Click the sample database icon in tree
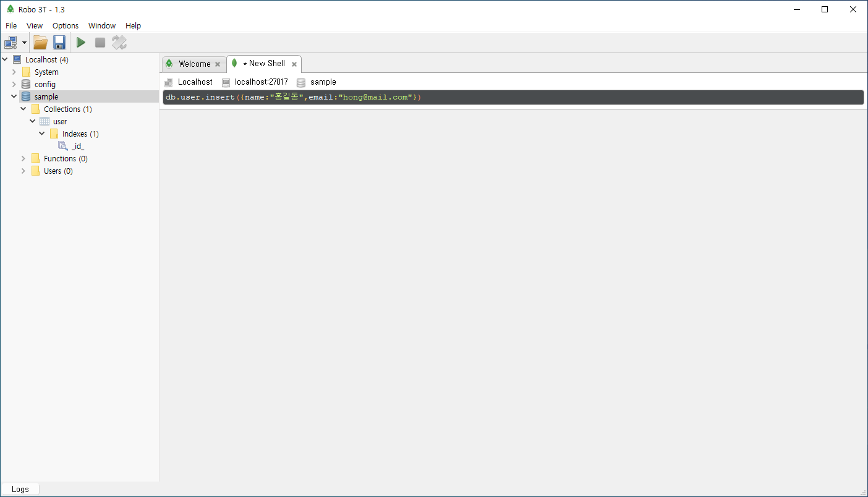Image resolution: width=868 pixels, height=497 pixels. (x=26, y=96)
